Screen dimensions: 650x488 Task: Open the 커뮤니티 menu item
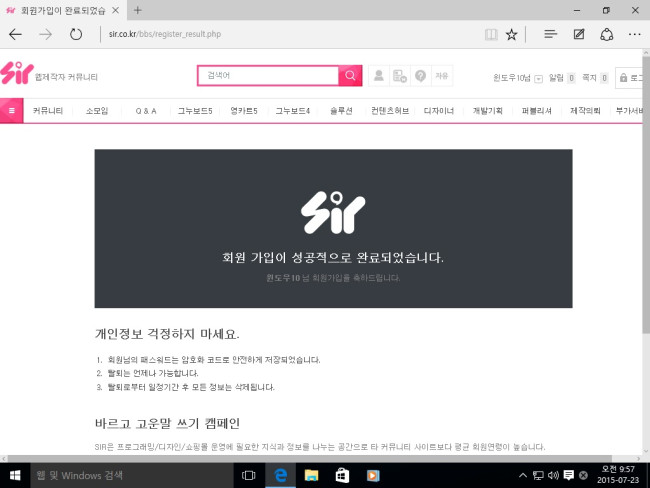tap(47, 111)
